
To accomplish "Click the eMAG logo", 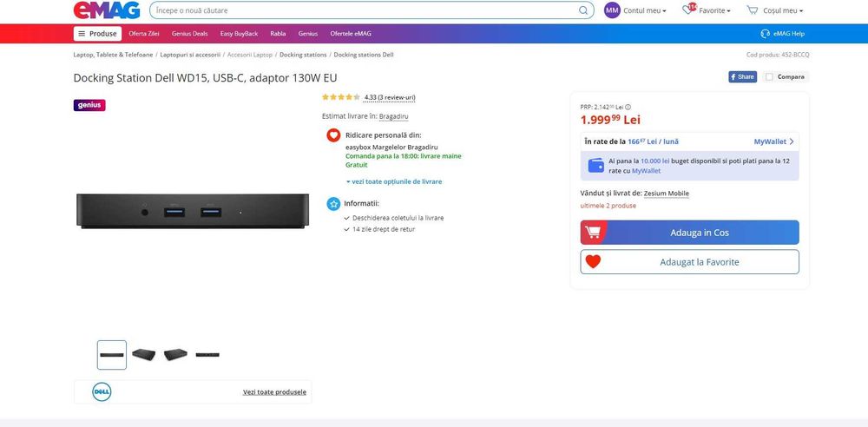I will [x=106, y=10].
